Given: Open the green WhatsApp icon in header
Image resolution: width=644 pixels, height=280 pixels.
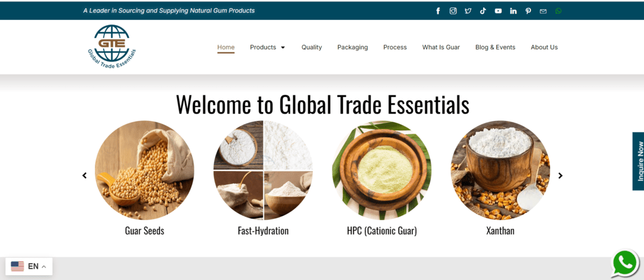Looking at the screenshot, I should point(558,11).
